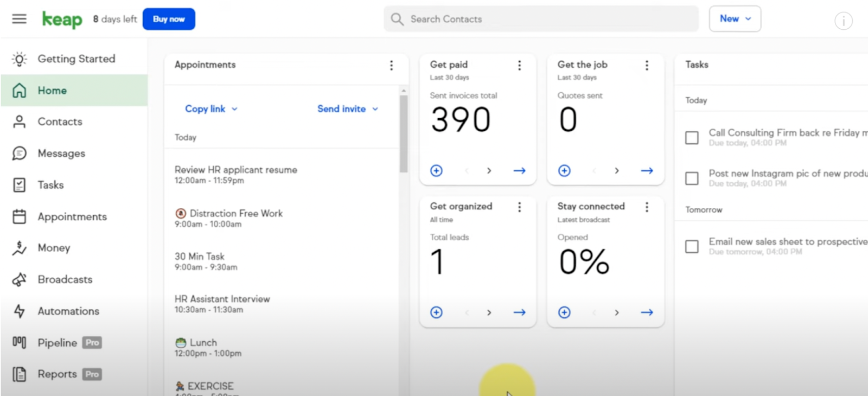Expand the Send invite dropdown
This screenshot has height=396, width=868.
coord(348,109)
